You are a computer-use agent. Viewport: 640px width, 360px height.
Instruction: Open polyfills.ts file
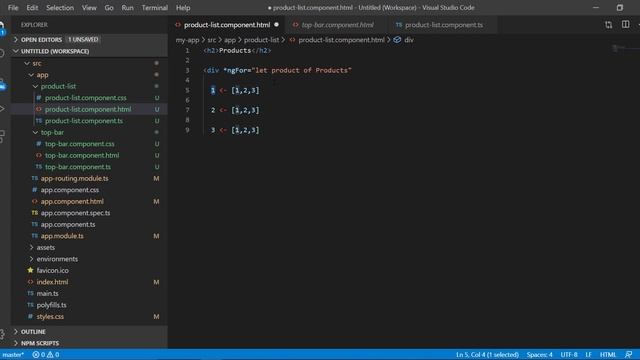[51, 305]
